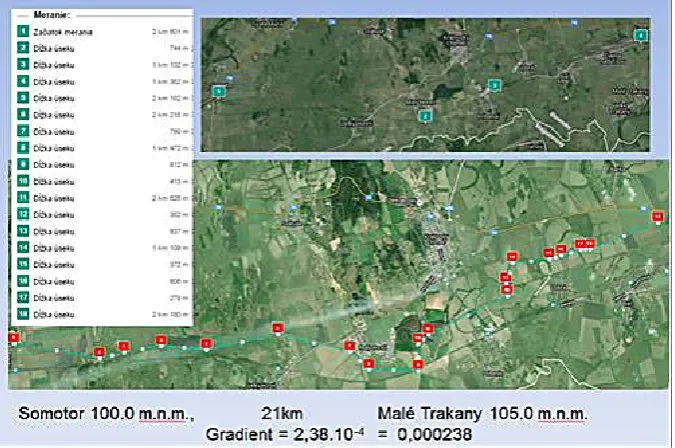Pick green number 15 icon in list
The height and width of the screenshot is (448, 675).
pos(23,264)
